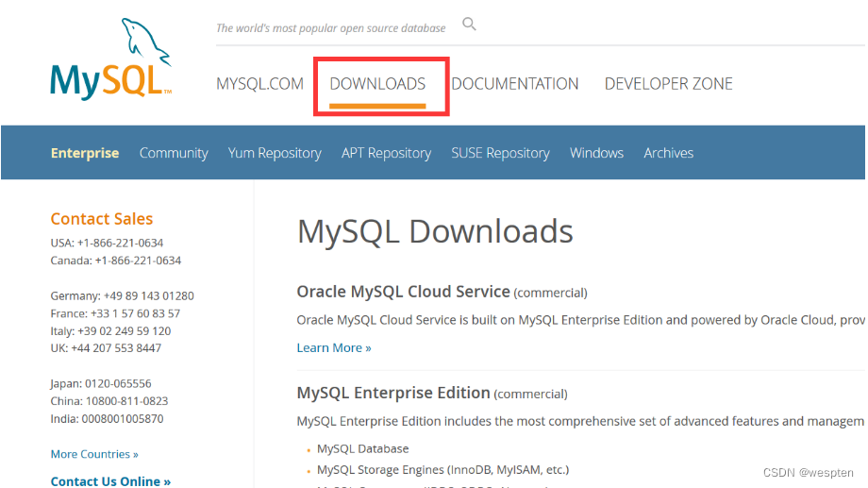868x488 pixels.
Task: Open the SUSE Repository tab
Action: click(500, 153)
